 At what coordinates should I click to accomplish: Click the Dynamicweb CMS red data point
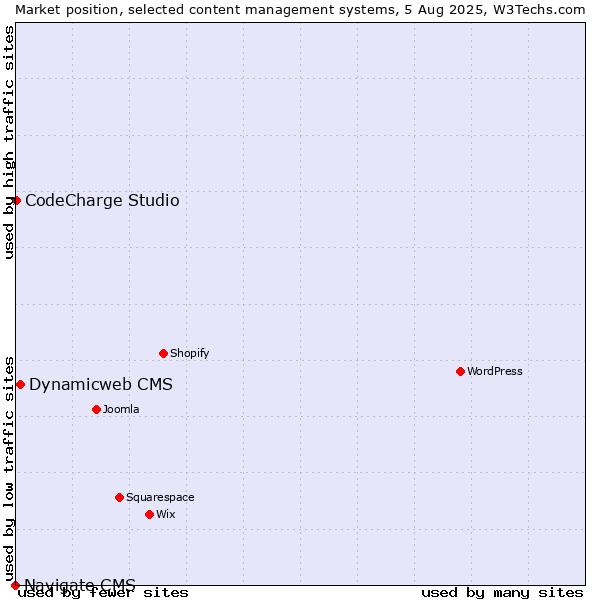(x=21, y=384)
